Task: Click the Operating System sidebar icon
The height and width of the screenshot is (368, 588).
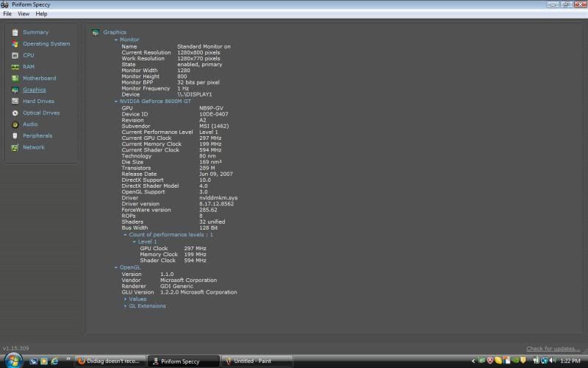Action: tap(15, 44)
